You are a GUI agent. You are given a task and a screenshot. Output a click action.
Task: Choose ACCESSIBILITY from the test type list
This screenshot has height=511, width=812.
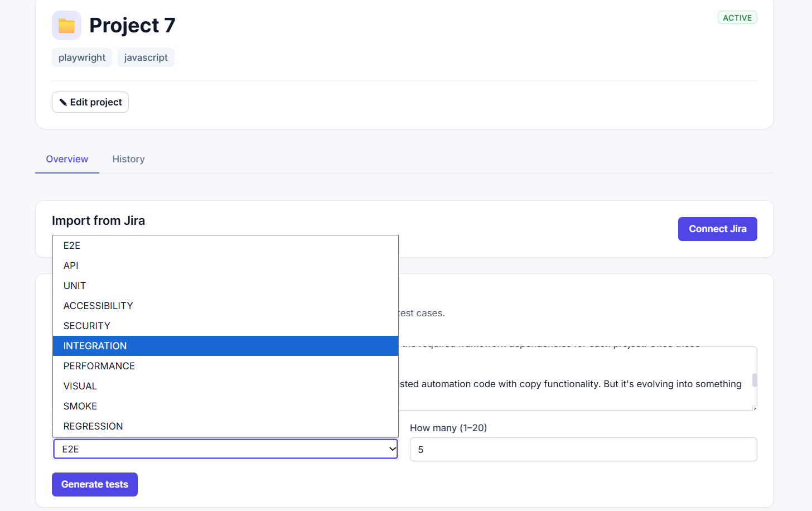[x=225, y=306]
